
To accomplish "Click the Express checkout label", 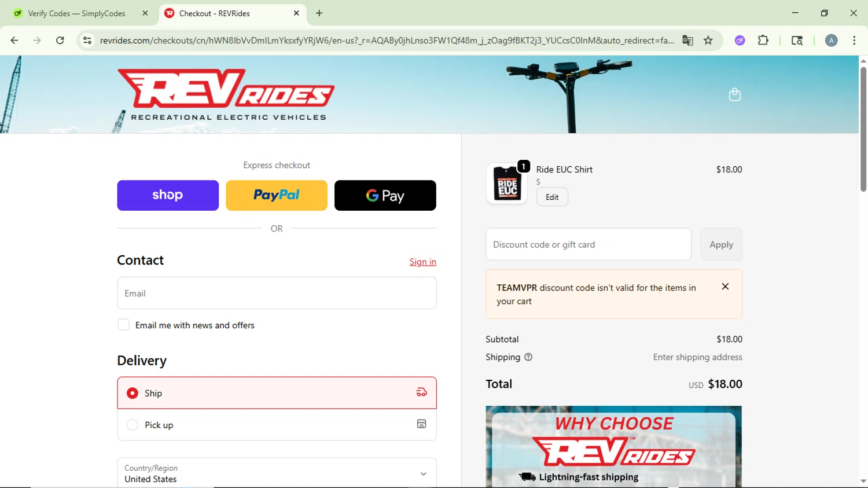I will [277, 165].
